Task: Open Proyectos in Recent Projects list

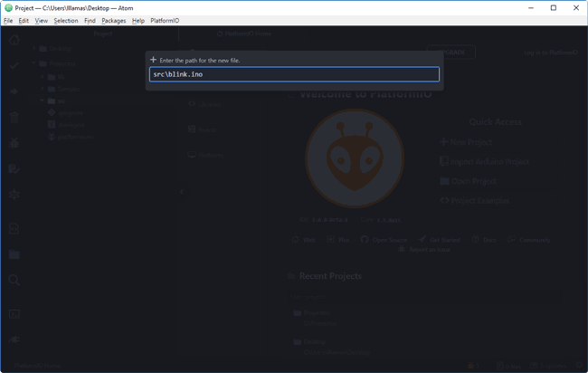Action: click(317, 312)
